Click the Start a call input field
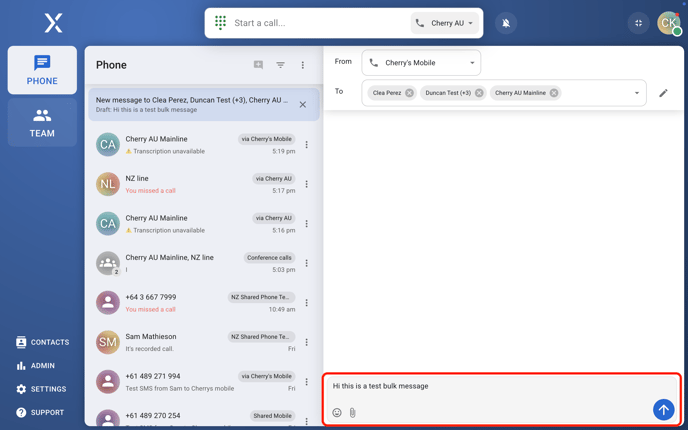Viewport: 688px width, 430px height. [318, 23]
